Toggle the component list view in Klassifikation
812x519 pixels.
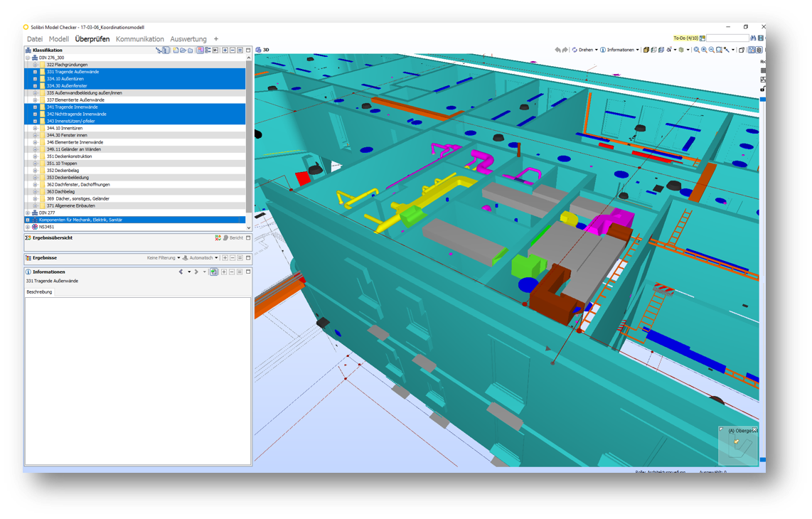pos(166,50)
